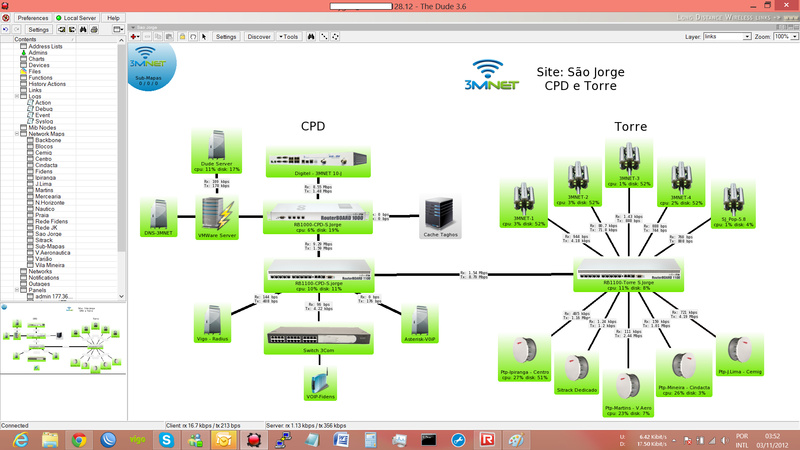This screenshot has height=450, width=800.
Task: Click the map toolbar binoculars find icon
Action: pos(311,37)
